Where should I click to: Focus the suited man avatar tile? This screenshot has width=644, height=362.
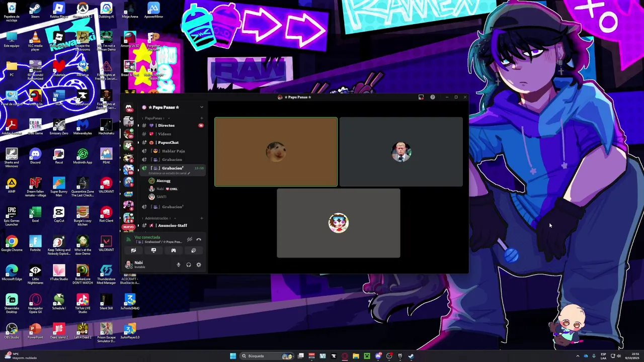[401, 152]
